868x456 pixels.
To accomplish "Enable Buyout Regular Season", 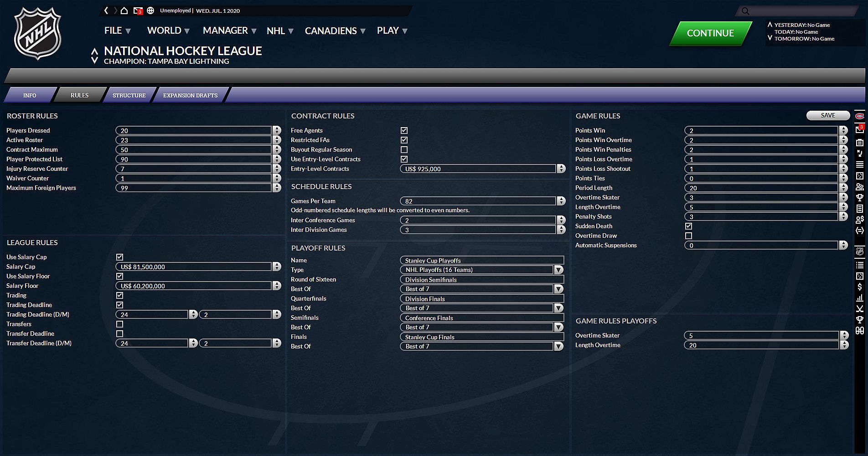I will 404,149.
